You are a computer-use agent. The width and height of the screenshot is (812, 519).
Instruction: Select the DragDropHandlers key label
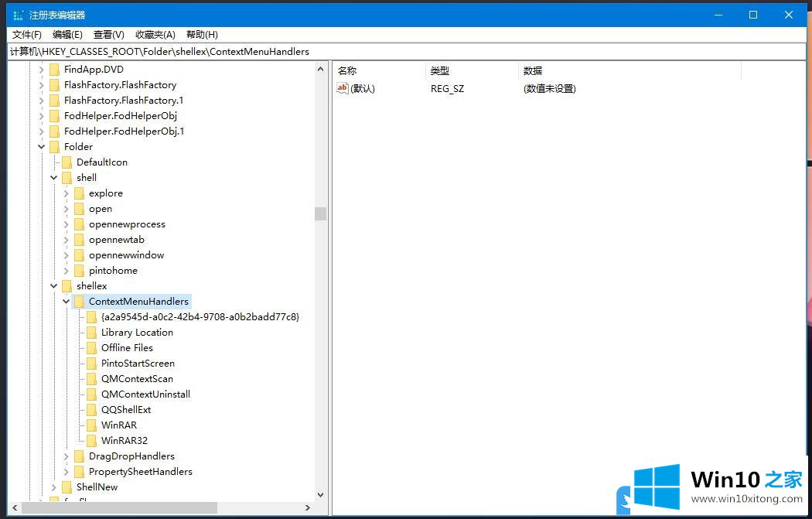(131, 457)
